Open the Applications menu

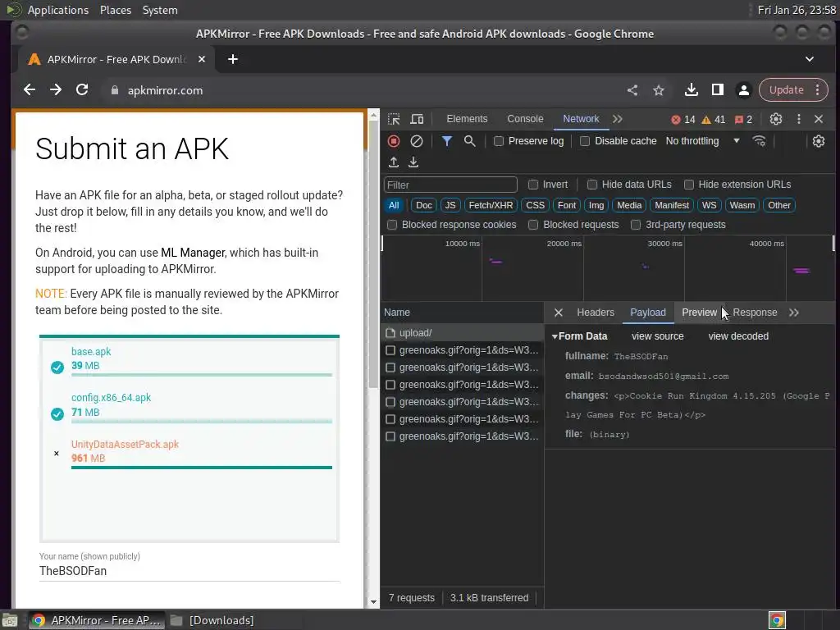(58, 10)
